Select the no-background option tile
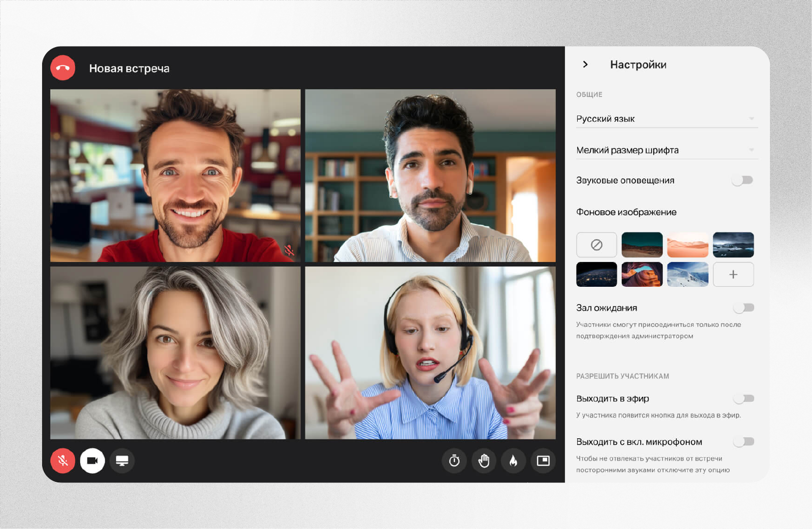Screen dimensions: 812x529 [596, 245]
